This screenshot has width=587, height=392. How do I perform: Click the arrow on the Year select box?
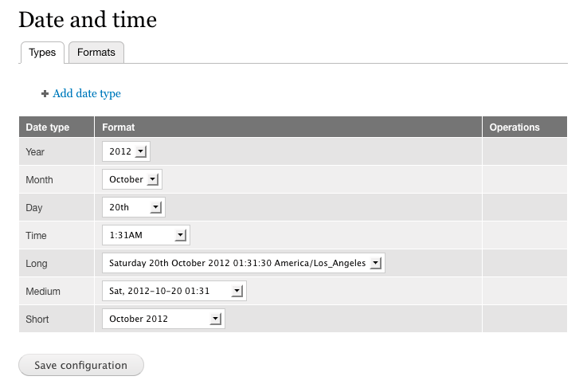(141, 151)
